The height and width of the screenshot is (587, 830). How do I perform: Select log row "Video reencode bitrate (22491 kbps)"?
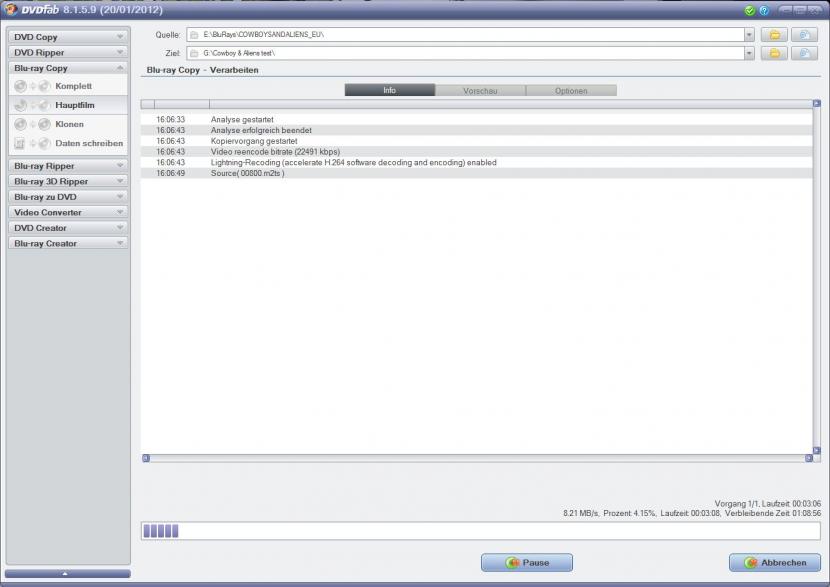click(x=476, y=152)
